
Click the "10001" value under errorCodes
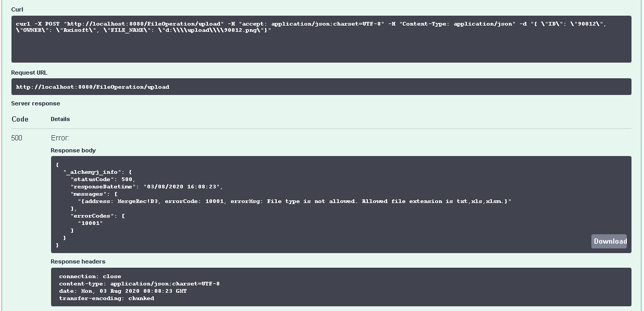[90, 223]
